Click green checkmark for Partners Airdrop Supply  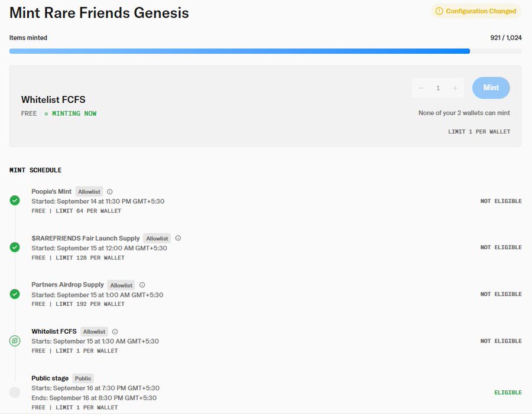(15, 294)
